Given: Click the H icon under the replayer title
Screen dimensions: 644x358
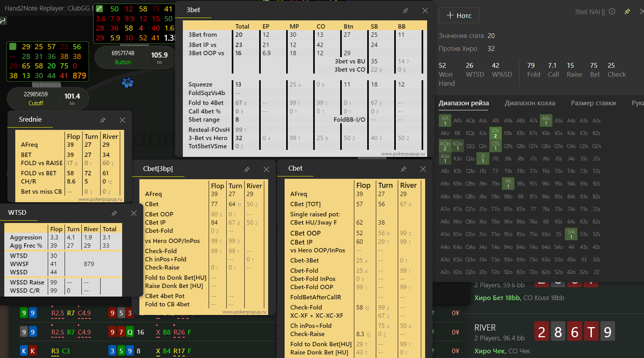Looking at the screenshot, I should click(3, 21).
